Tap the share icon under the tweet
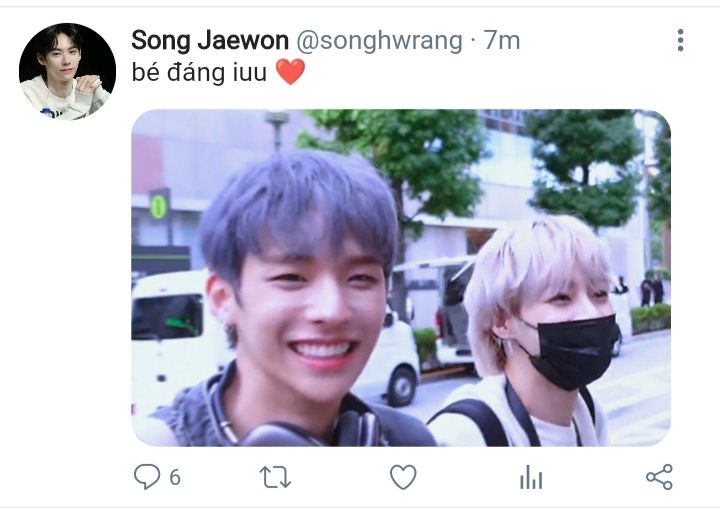This screenshot has height=508, width=720. click(x=659, y=477)
